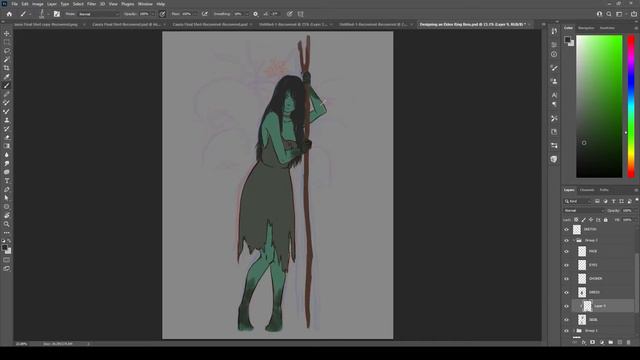Click the SKETCH layer thumbnail
This screenshot has height=360, width=640.
click(x=577, y=229)
